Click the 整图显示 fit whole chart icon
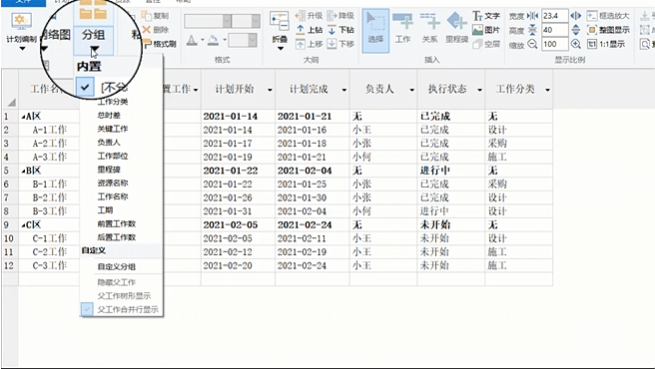655x369 pixels. pos(592,30)
